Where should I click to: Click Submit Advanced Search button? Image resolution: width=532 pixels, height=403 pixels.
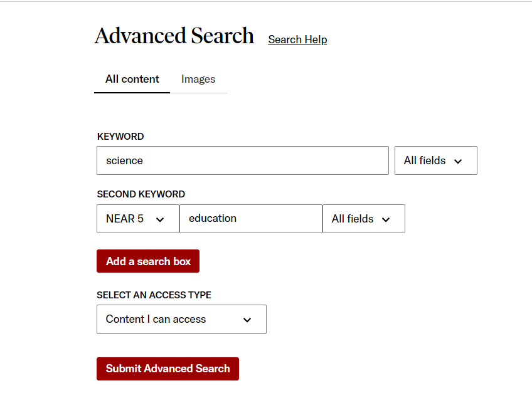point(168,369)
